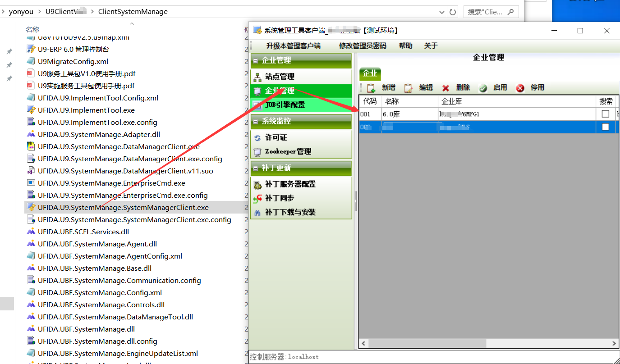Click the Explorer refresh icon
620x364 pixels.
[453, 12]
